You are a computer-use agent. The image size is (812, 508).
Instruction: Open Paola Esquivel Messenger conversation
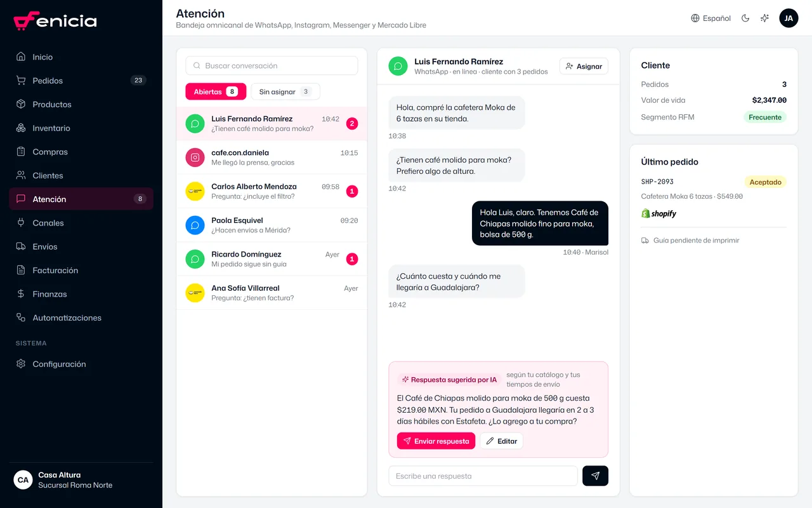point(272,225)
